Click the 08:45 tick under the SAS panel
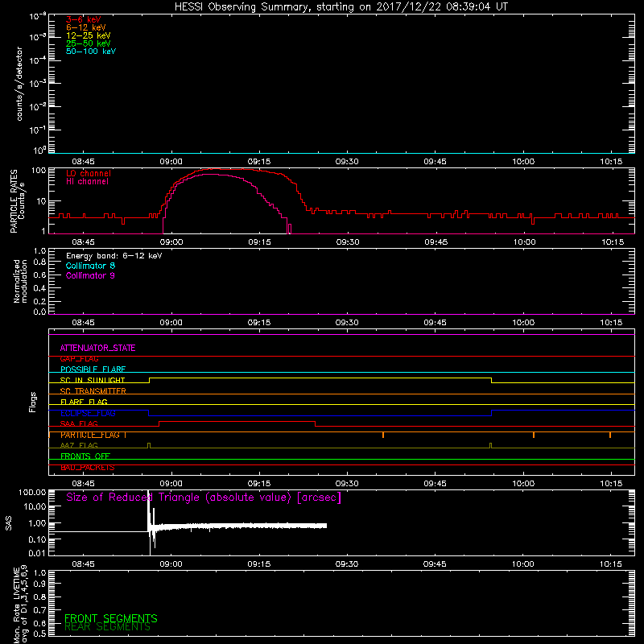This screenshot has width=644, height=644. tap(83, 564)
